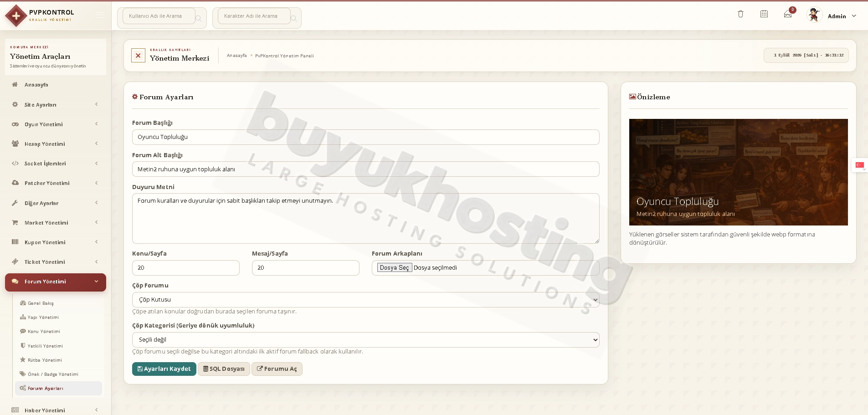The image size is (868, 415).
Task: Open the mail inbox notification icon
Action: pos(788,15)
